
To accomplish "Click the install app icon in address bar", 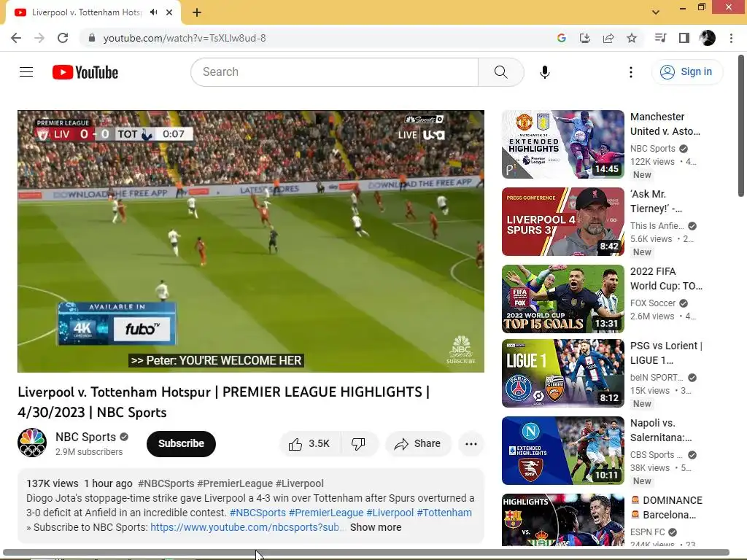I will click(x=584, y=38).
